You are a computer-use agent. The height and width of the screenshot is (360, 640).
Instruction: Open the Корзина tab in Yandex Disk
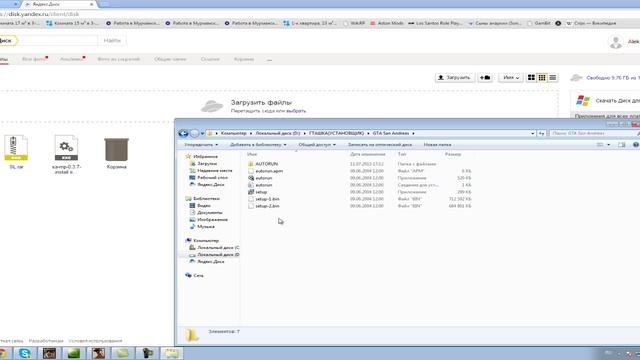(244, 59)
